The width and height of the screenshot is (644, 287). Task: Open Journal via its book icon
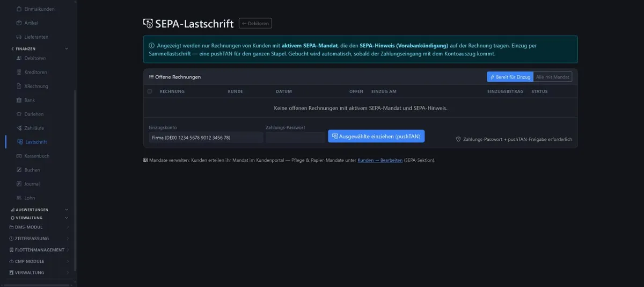click(19, 184)
